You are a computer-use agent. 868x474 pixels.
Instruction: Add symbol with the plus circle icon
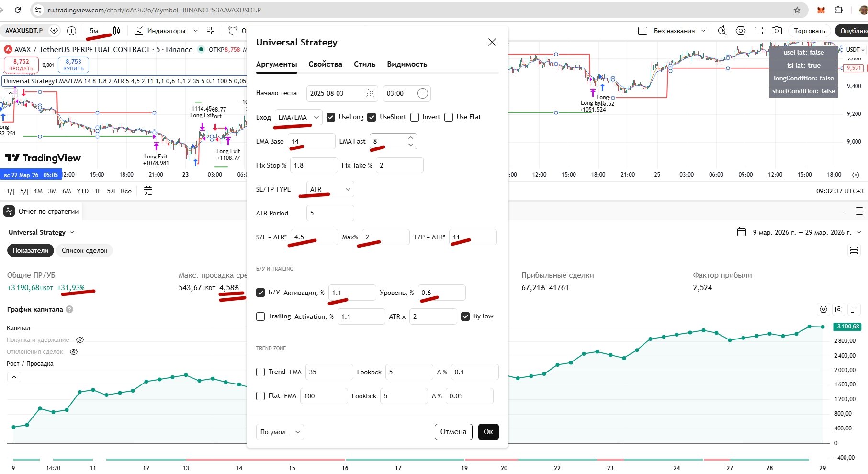tap(71, 31)
